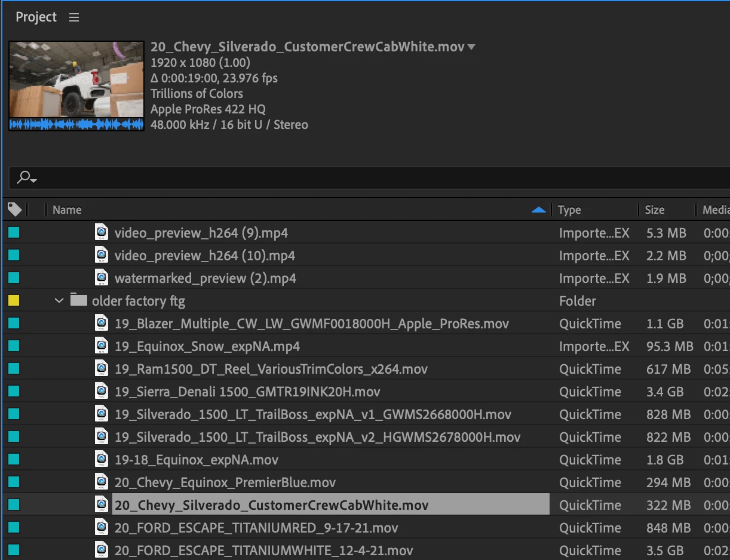Click the Folder type cell
730x560 pixels.
pos(578,301)
